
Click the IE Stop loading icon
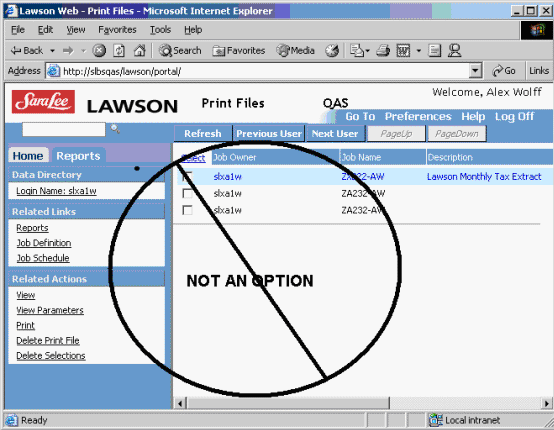tap(99, 51)
